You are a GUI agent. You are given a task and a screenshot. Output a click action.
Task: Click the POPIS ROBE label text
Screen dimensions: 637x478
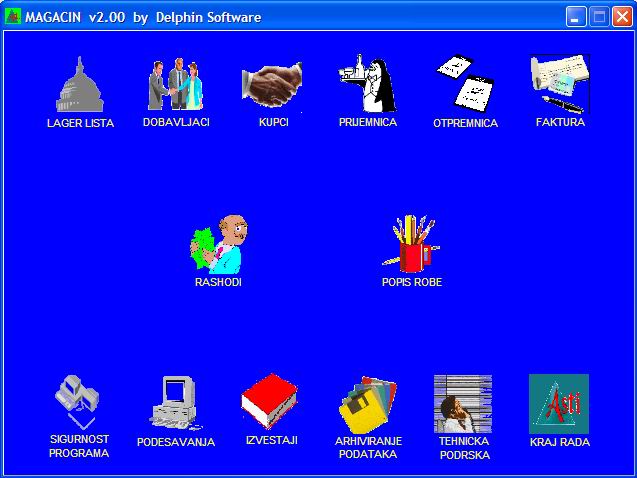(412, 282)
